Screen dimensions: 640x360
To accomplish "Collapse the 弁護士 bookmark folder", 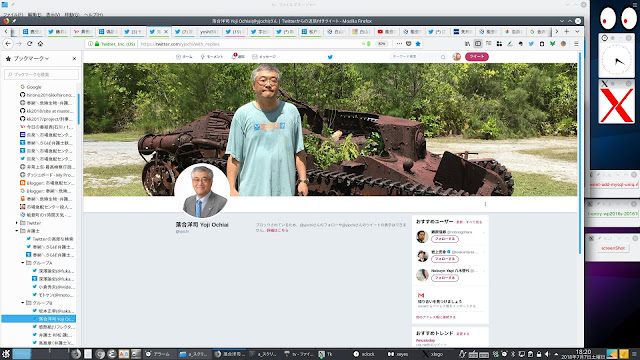I will pyautogui.click(x=17, y=231).
